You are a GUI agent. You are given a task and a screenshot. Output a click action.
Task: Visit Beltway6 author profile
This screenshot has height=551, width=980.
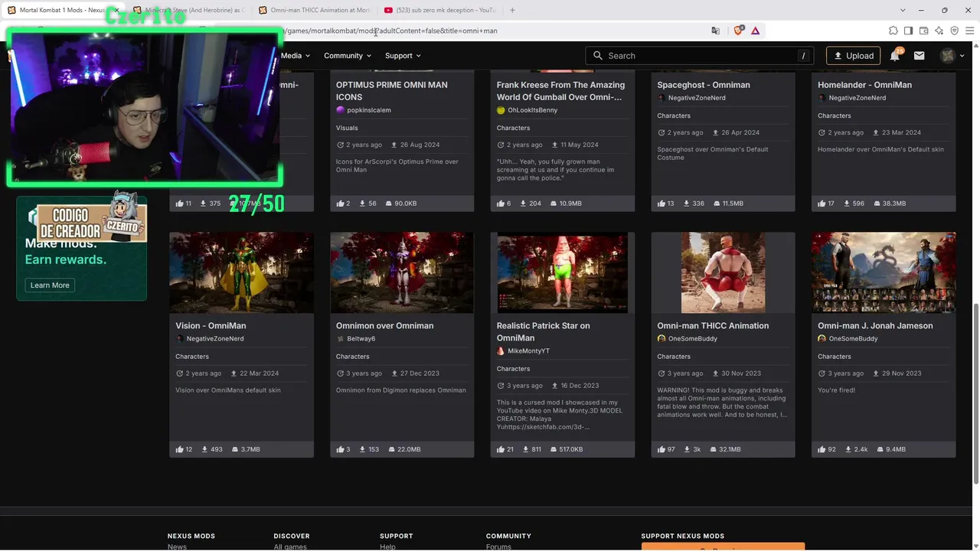pyautogui.click(x=361, y=339)
